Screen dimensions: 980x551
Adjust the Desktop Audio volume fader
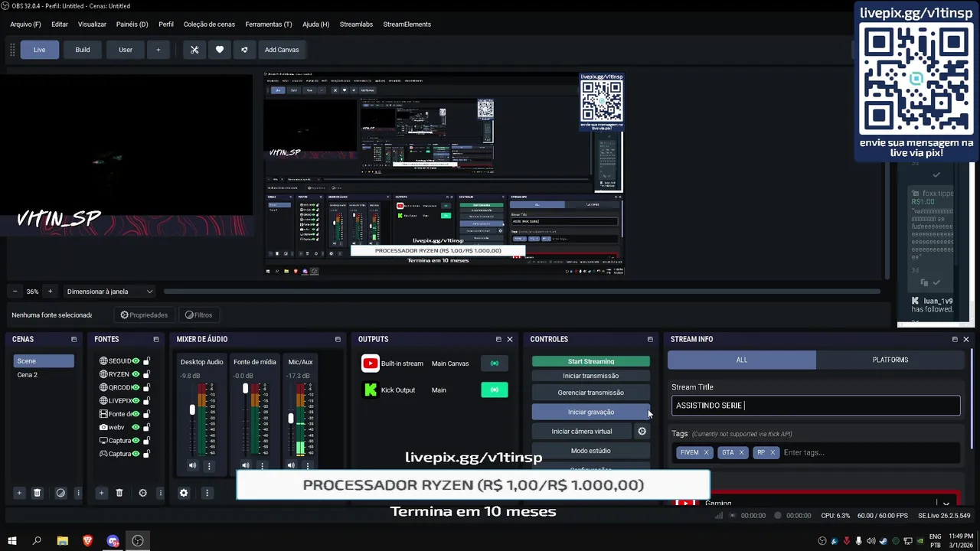pos(192,410)
